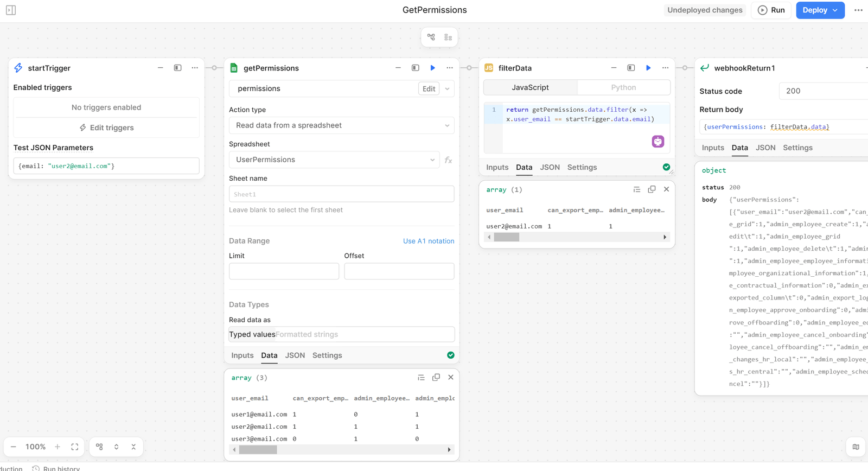
Task: Open startTrigger block more options menu
Action: pos(195,68)
